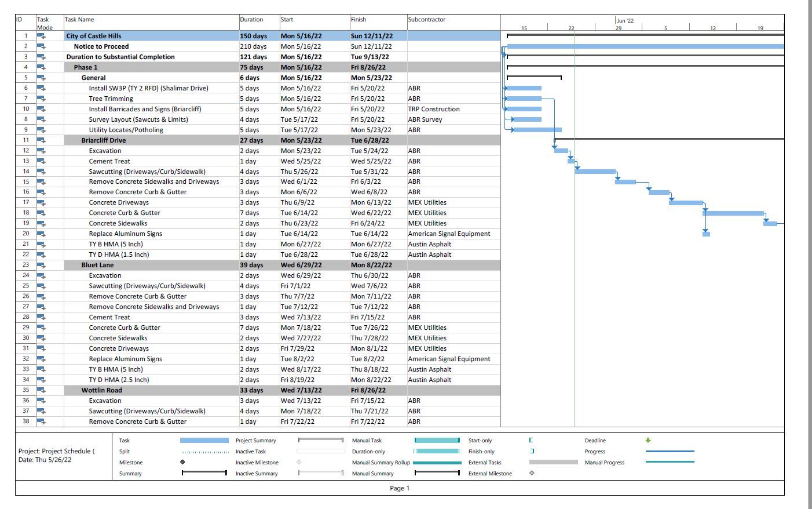Viewport: 812px width, 509px height.
Task: Click the External Milestone diamond in the legend
Action: (x=532, y=474)
